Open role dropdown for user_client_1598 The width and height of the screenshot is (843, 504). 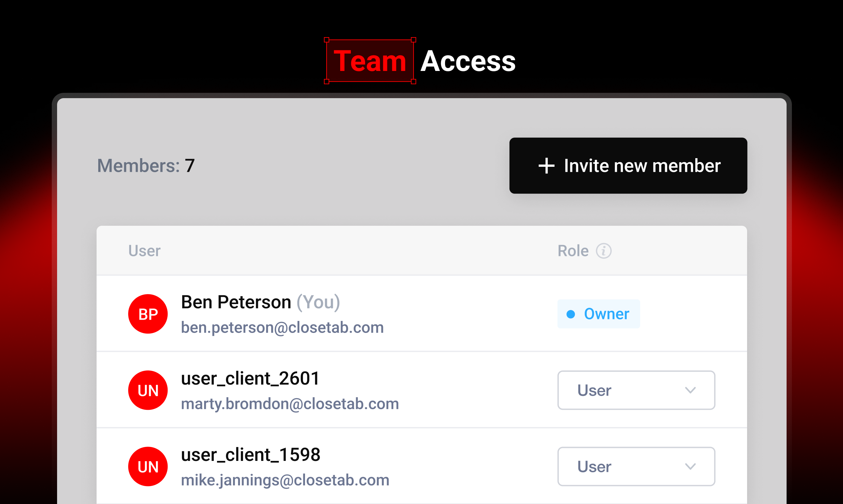point(636,466)
